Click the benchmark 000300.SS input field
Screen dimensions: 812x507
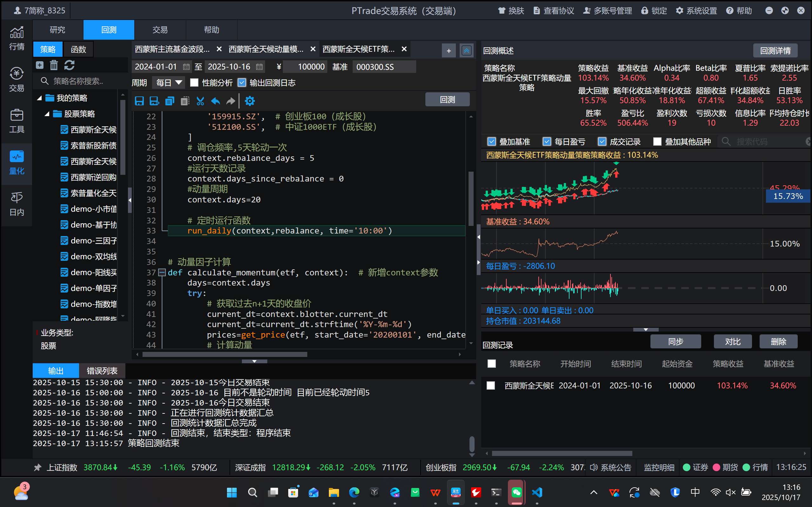pos(384,67)
